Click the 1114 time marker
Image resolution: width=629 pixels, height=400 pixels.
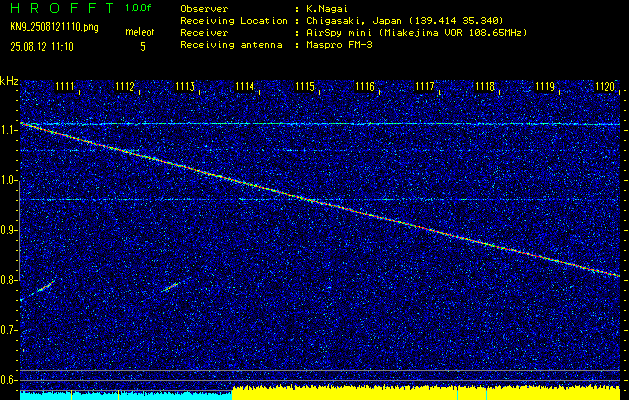tap(244, 86)
